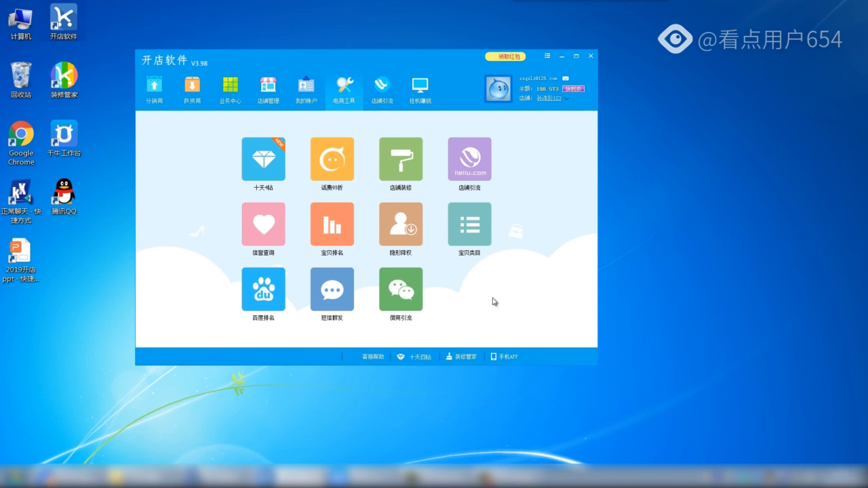868x488 pixels.
Task: Expand the shop name dropdown arrow
Action: click(x=567, y=99)
